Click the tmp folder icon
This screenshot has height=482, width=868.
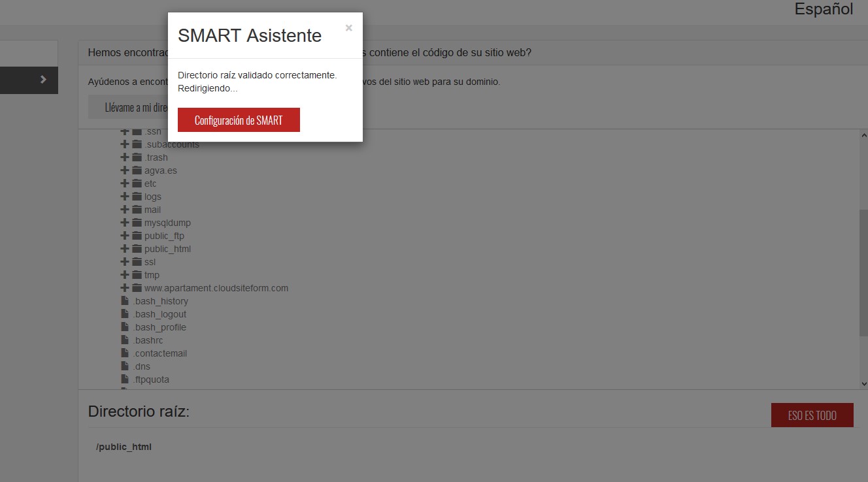coord(137,275)
